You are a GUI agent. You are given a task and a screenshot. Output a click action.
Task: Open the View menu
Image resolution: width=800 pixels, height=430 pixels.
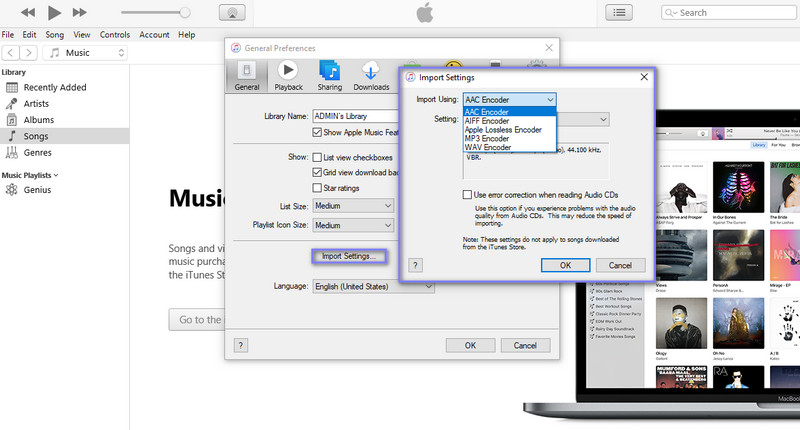[x=82, y=35]
